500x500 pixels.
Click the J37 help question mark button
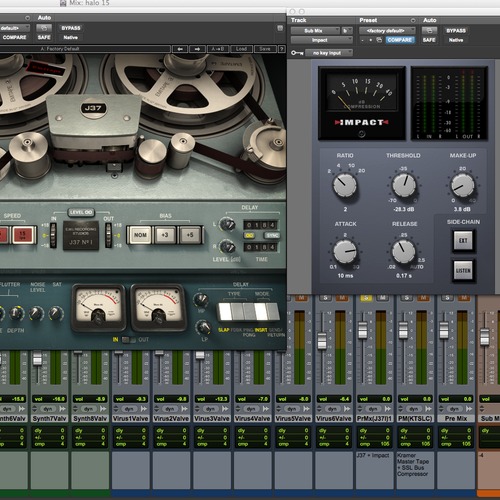[x=282, y=49]
